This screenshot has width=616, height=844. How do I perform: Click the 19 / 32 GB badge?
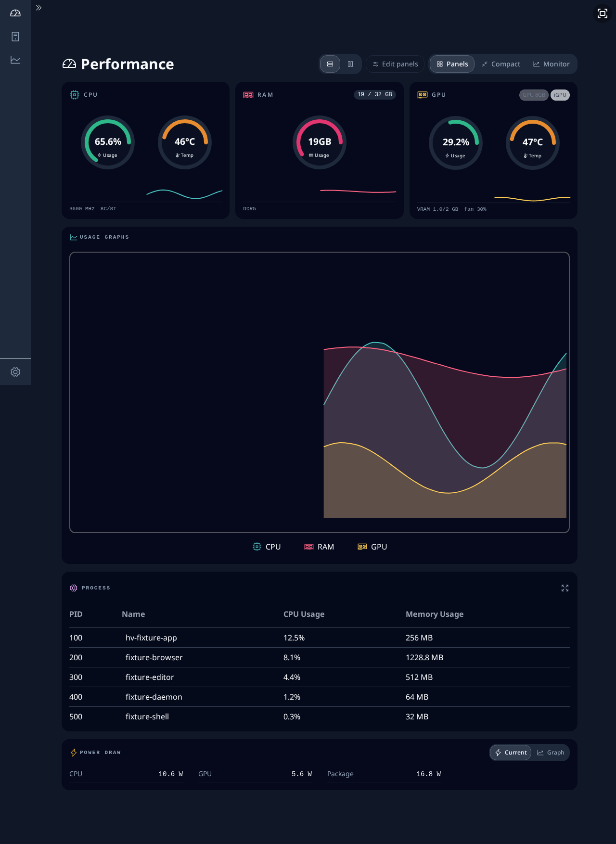tap(375, 94)
